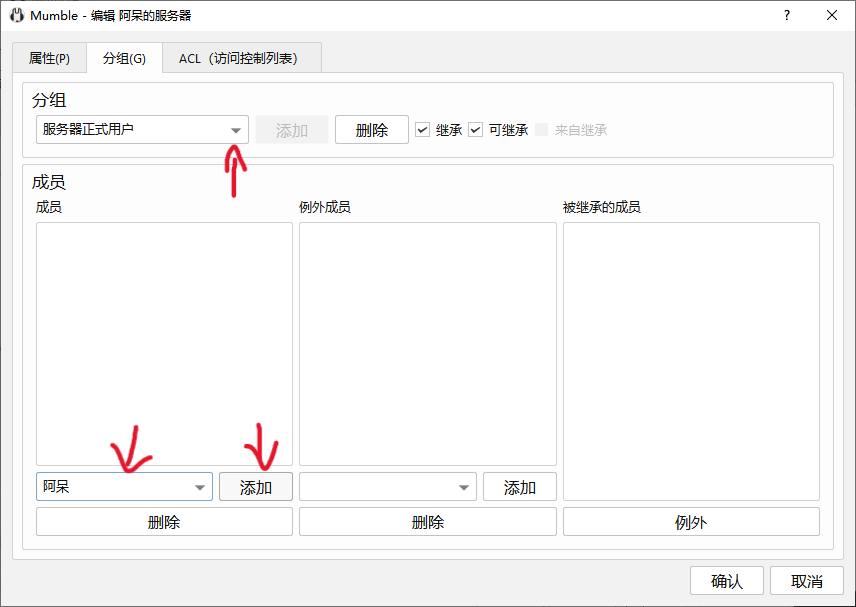Click 添加 button under 例外成员 list
This screenshot has width=856, height=607.
[519, 487]
